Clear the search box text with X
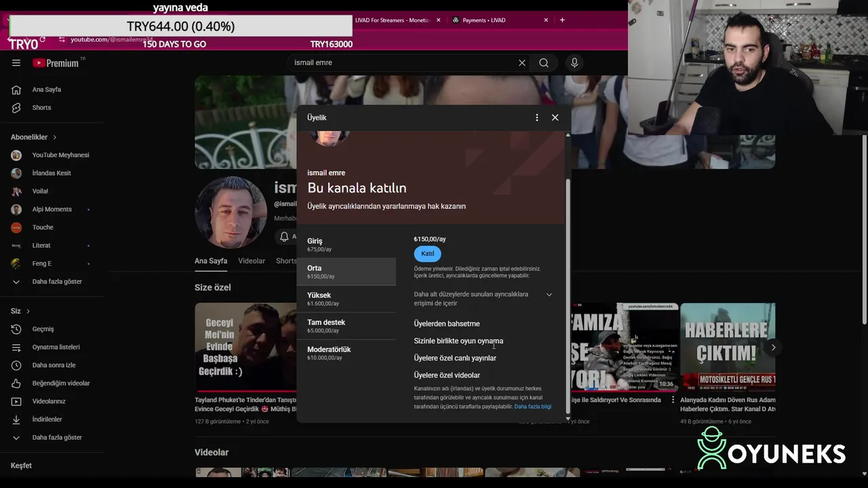 (522, 63)
